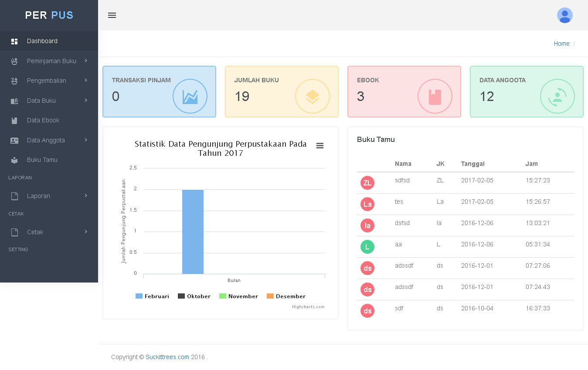Expand the Peminjaman Buku submenu arrow

[86, 61]
